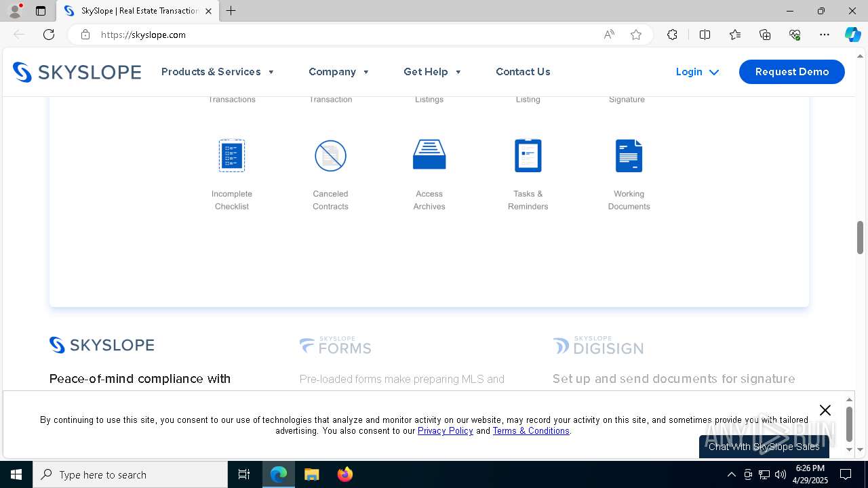Open the Privacy Policy link
The width and height of the screenshot is (868, 488).
point(446,431)
